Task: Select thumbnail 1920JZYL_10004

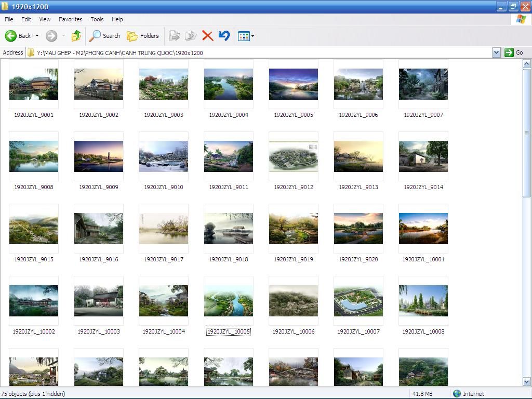Action: [x=164, y=301]
